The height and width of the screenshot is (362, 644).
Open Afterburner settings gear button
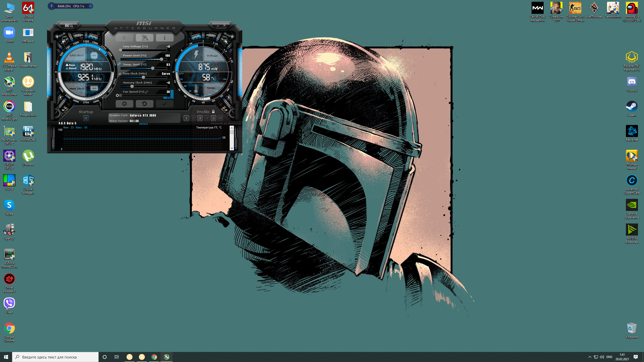coord(124,104)
